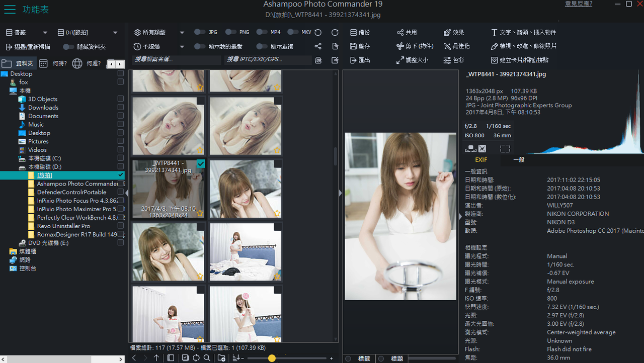The width and height of the screenshot is (644, 363).
Task: Expand the 書籤 bookmarks dropdown
Action: click(x=45, y=33)
